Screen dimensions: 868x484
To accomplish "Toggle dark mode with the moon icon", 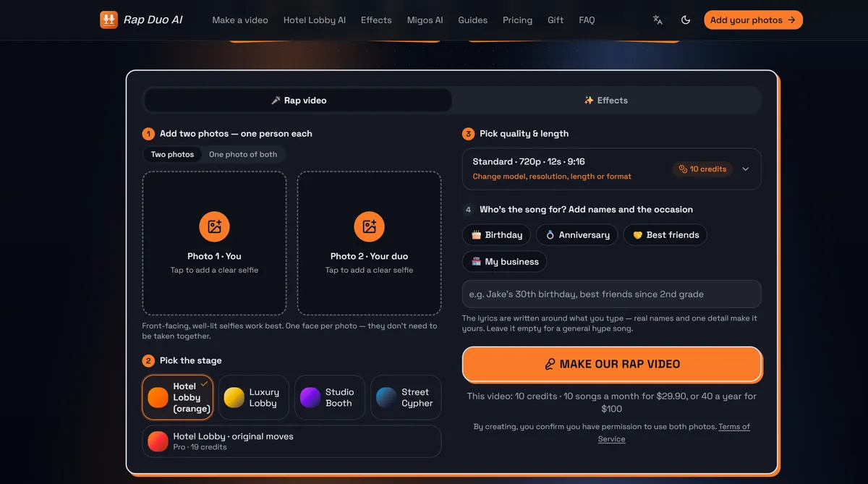I will (x=686, y=20).
